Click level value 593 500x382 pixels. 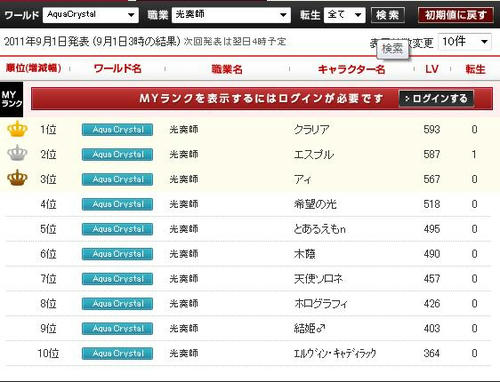432,129
